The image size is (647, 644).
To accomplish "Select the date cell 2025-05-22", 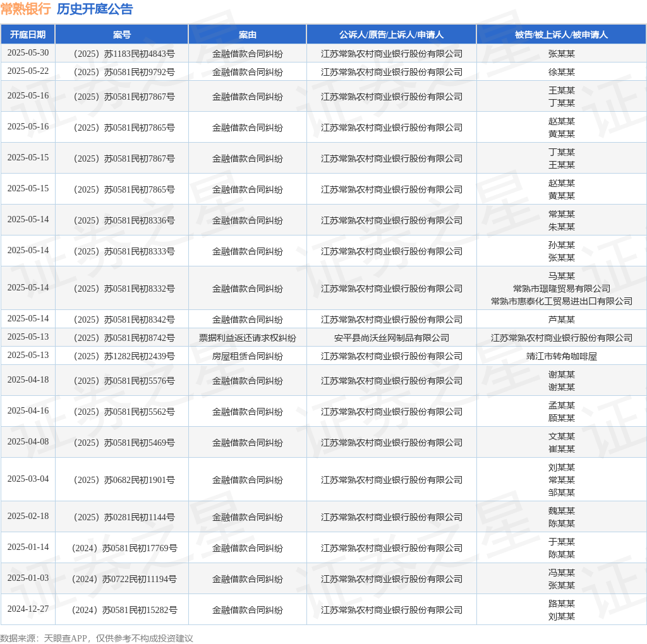I will point(28,71).
